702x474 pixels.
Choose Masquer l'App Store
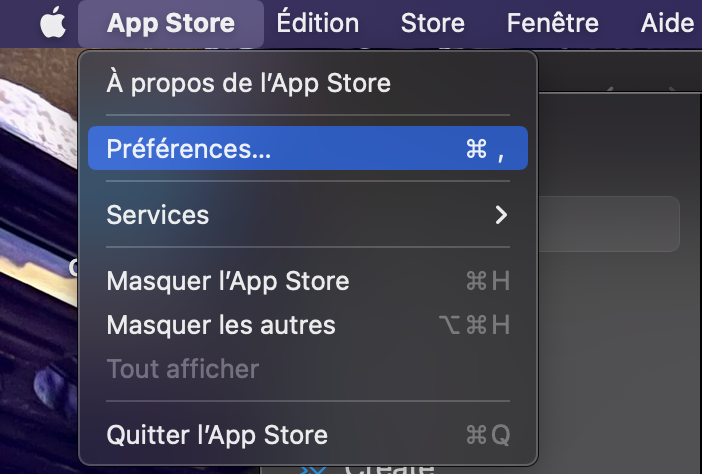pos(228,281)
